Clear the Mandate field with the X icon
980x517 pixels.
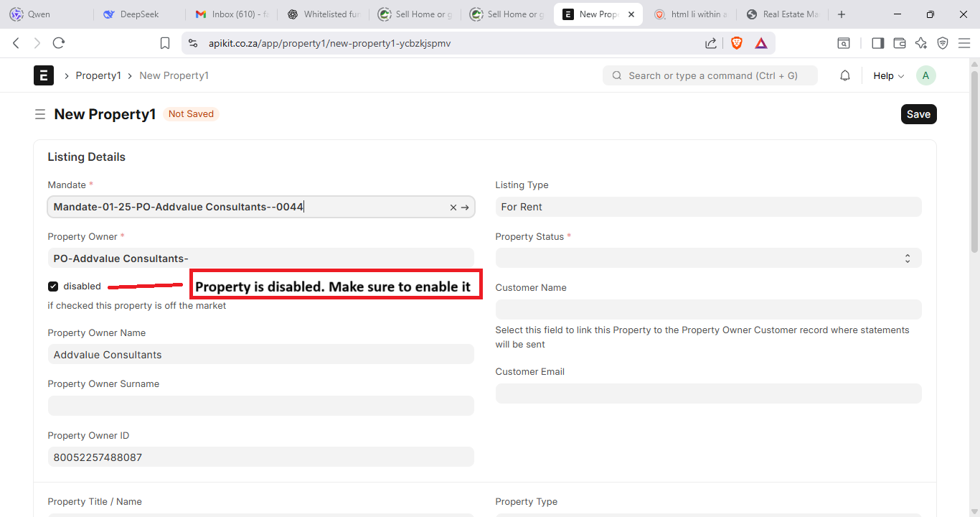[x=453, y=208]
